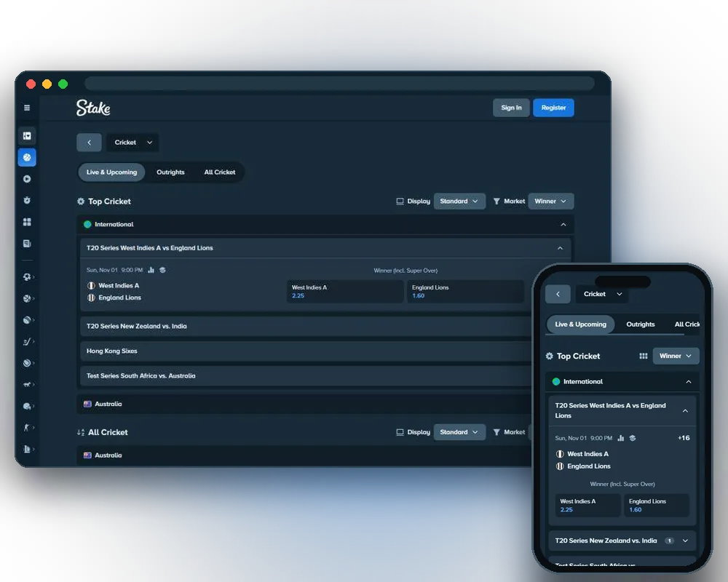Bet on England Lions at 1.60 on the phone
Image resolution: width=728 pixels, height=582 pixels.
pyautogui.click(x=657, y=506)
